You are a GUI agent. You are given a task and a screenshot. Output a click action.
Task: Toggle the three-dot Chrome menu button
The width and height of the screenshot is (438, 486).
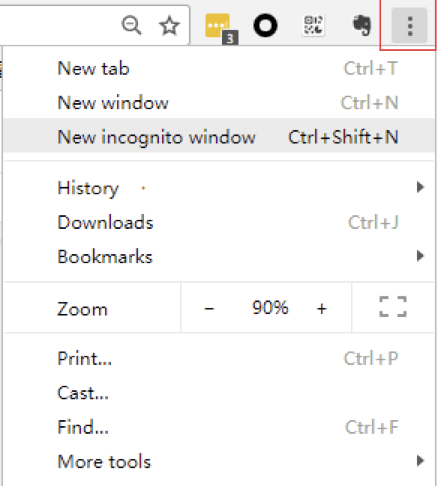pyautogui.click(x=410, y=26)
